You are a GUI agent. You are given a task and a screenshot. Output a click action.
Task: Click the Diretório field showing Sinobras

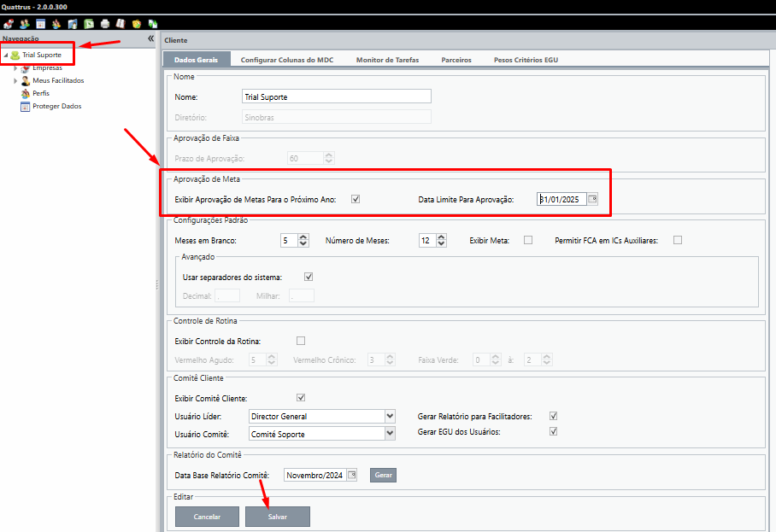click(x=337, y=117)
